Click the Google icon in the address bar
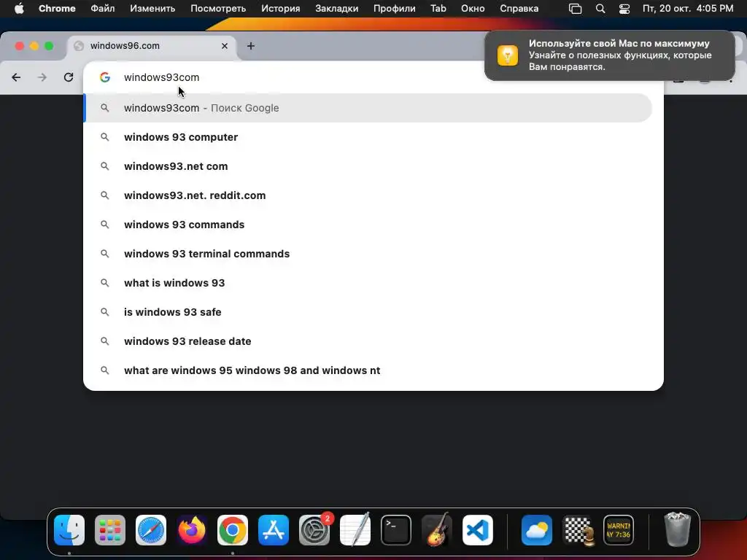Viewport: 747px width, 560px height. (105, 77)
